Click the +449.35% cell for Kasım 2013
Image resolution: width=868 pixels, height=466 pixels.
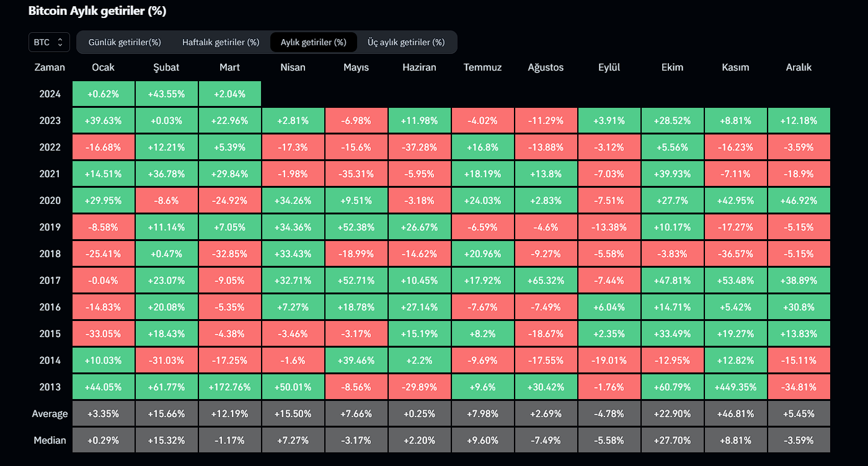[x=735, y=387]
